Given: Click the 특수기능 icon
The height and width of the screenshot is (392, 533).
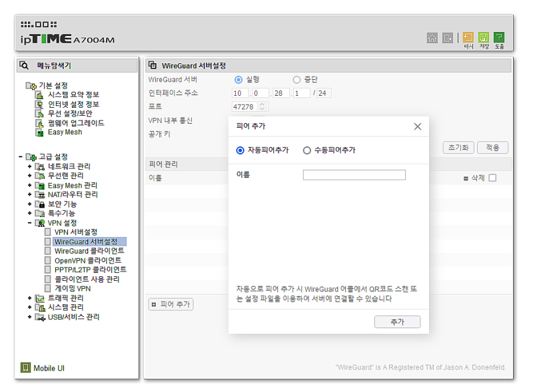Looking at the screenshot, I should (40, 214).
